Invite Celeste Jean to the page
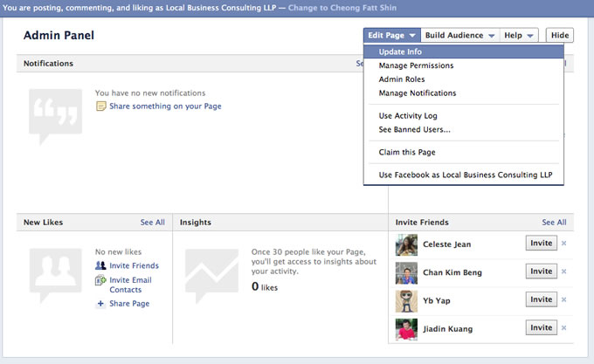 (541, 243)
